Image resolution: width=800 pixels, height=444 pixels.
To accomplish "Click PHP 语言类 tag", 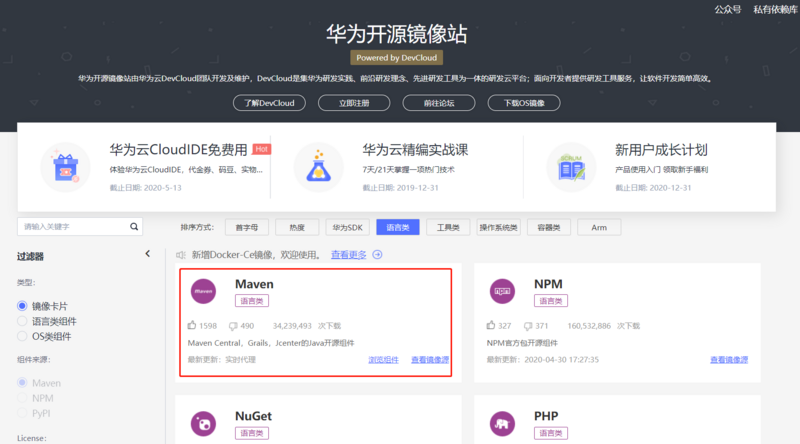I will 551,433.
